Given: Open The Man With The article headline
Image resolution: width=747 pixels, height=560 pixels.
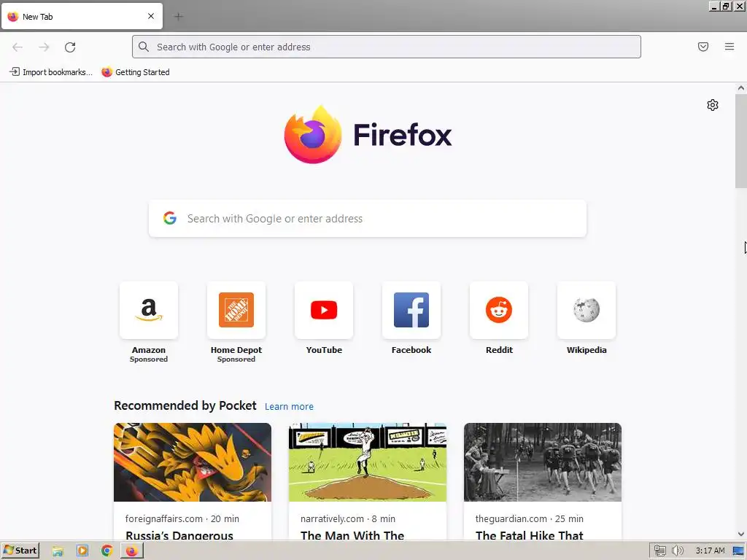Looking at the screenshot, I should point(352,535).
